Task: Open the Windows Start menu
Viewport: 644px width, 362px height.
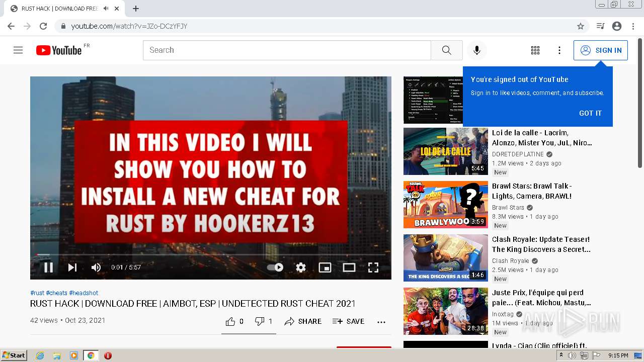Action: coord(14,355)
